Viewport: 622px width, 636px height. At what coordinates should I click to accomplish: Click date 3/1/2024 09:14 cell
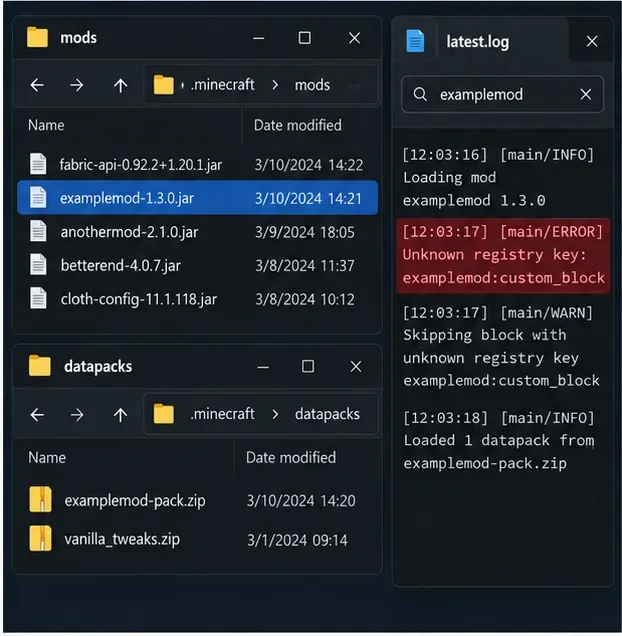point(297,540)
